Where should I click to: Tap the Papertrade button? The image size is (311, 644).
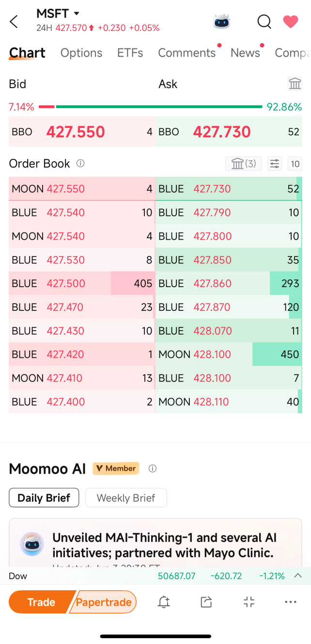click(x=104, y=602)
